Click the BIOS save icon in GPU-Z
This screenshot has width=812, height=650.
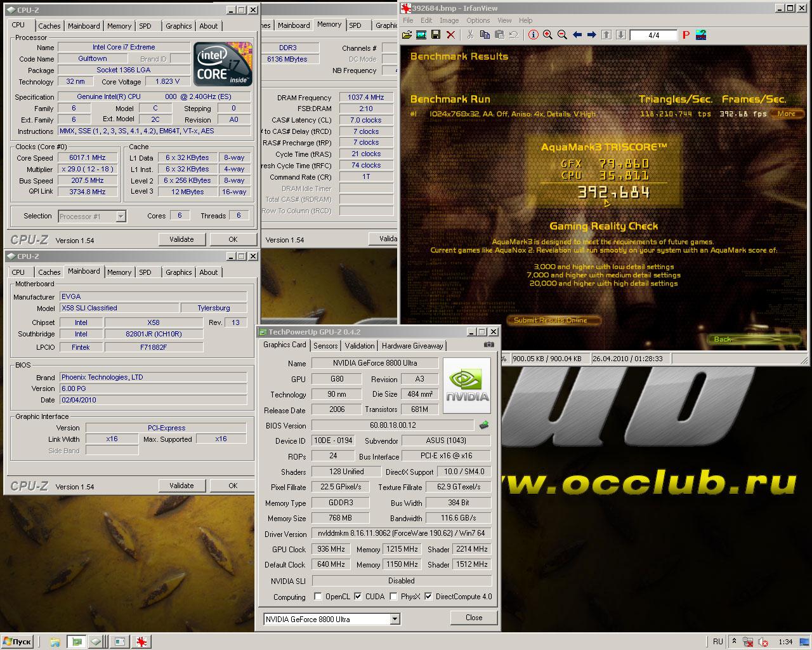click(484, 425)
